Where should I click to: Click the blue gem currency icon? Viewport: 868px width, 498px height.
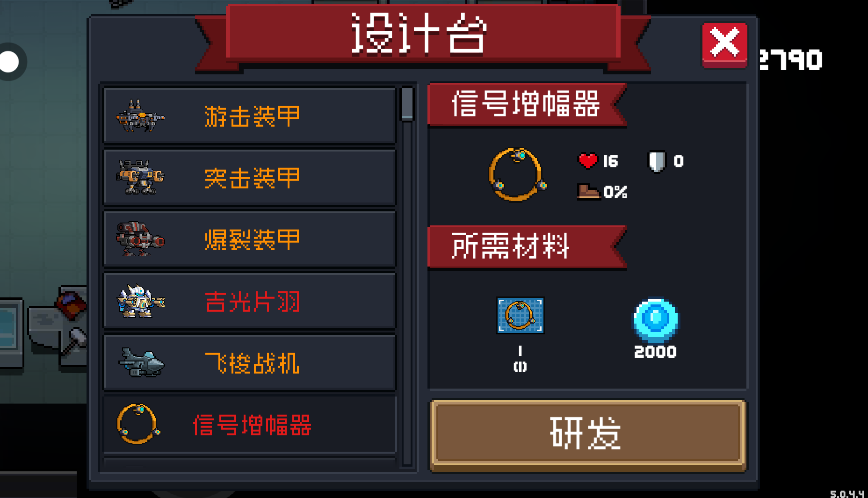tap(656, 320)
